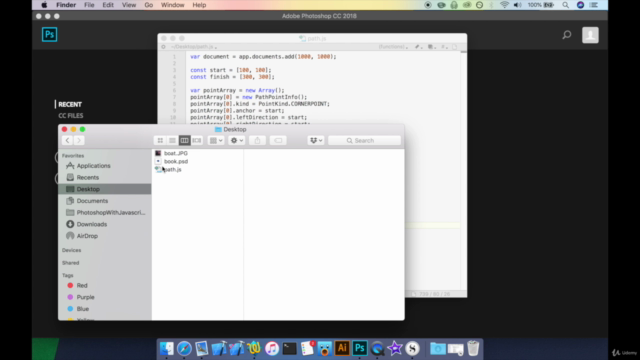Screen dimensions: 640x360
Task: Open the gear Action menu in Finder
Action: (x=237, y=140)
